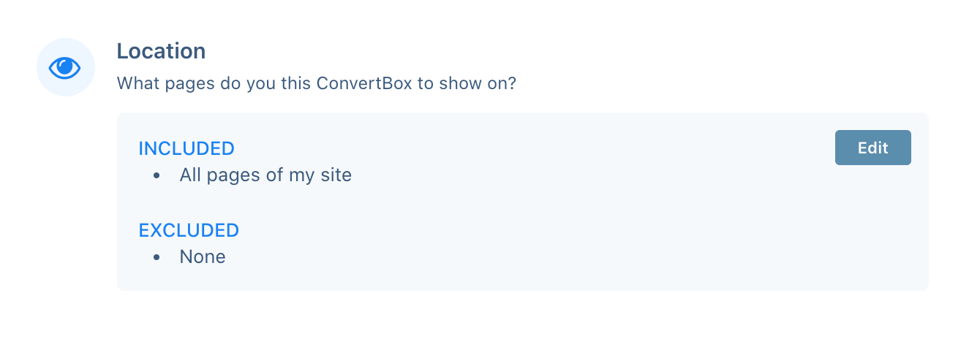Click the empty area of the rules panel
This screenshot has height=339, width=980.
point(585,234)
